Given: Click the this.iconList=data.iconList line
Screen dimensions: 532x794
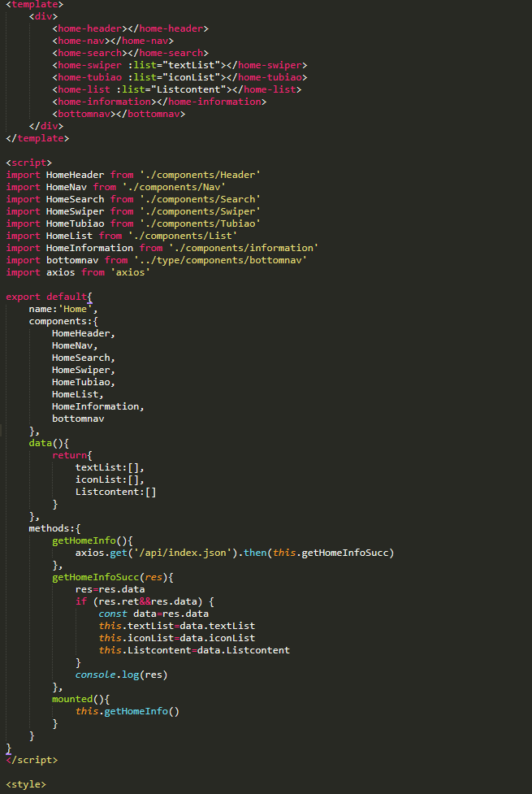Looking at the screenshot, I should 177,637.
